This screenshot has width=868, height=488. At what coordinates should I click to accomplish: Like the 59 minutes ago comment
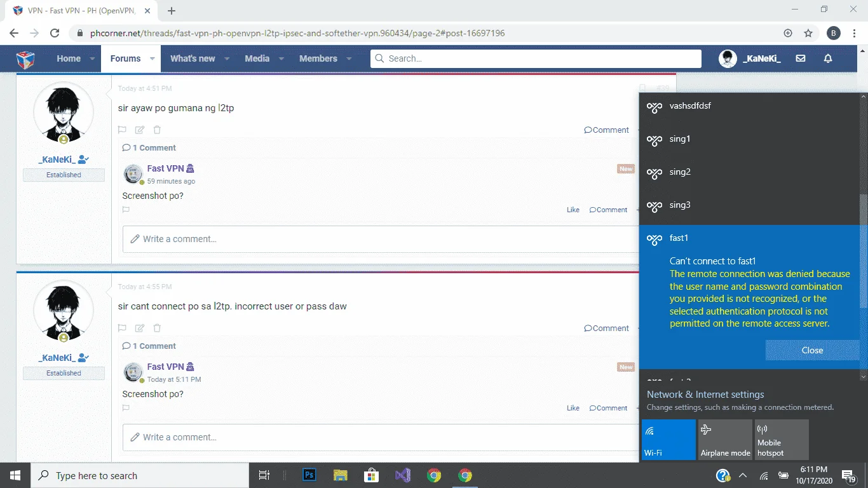[573, 210]
